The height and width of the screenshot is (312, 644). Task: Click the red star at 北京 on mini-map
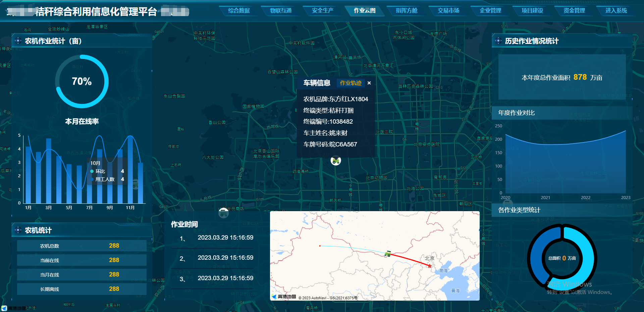point(429,266)
